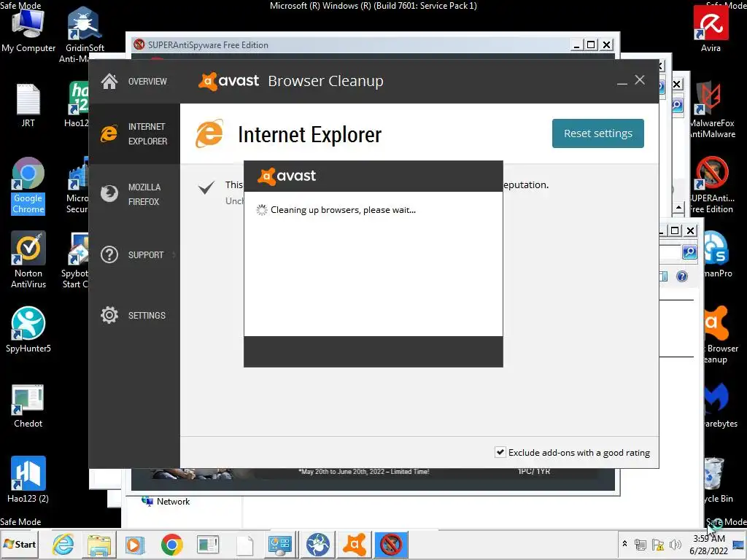Image resolution: width=747 pixels, height=560 pixels.
Task: Open SpyHunter5 desktop shortcut
Action: point(28,330)
